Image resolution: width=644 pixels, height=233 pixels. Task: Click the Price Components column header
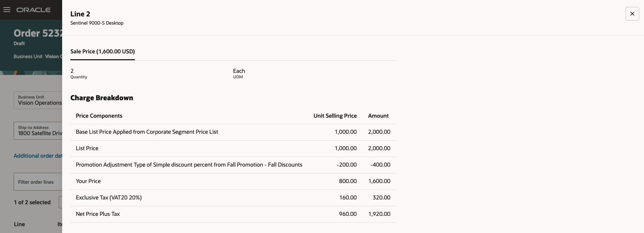point(99,116)
